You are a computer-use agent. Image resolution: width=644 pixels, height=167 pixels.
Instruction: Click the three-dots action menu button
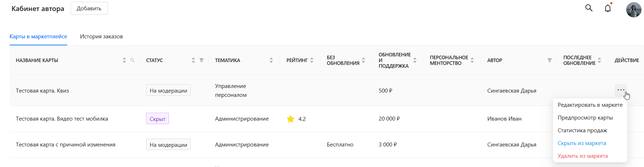tap(621, 90)
